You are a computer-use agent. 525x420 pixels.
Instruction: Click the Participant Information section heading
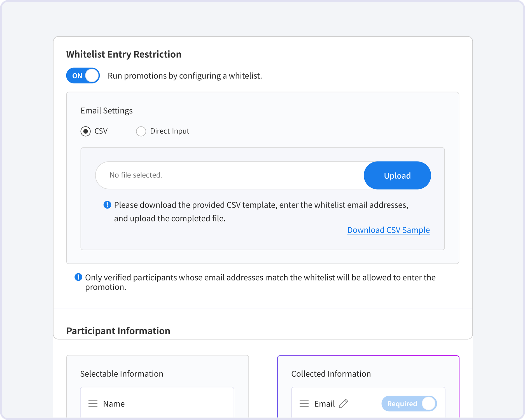tap(118, 331)
